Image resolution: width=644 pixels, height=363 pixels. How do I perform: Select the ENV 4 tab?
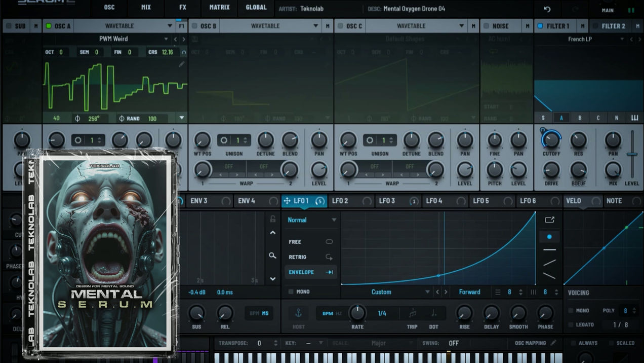coord(258,201)
